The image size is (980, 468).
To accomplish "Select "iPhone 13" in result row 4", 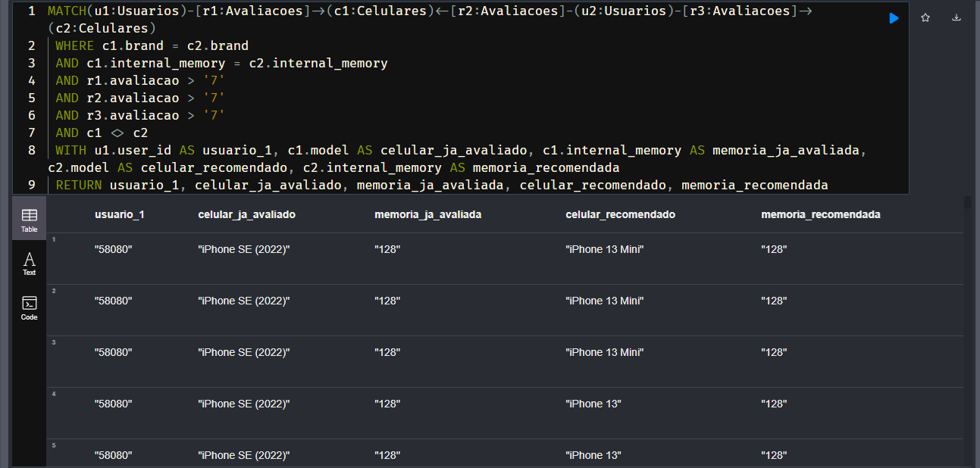I will (x=593, y=404).
